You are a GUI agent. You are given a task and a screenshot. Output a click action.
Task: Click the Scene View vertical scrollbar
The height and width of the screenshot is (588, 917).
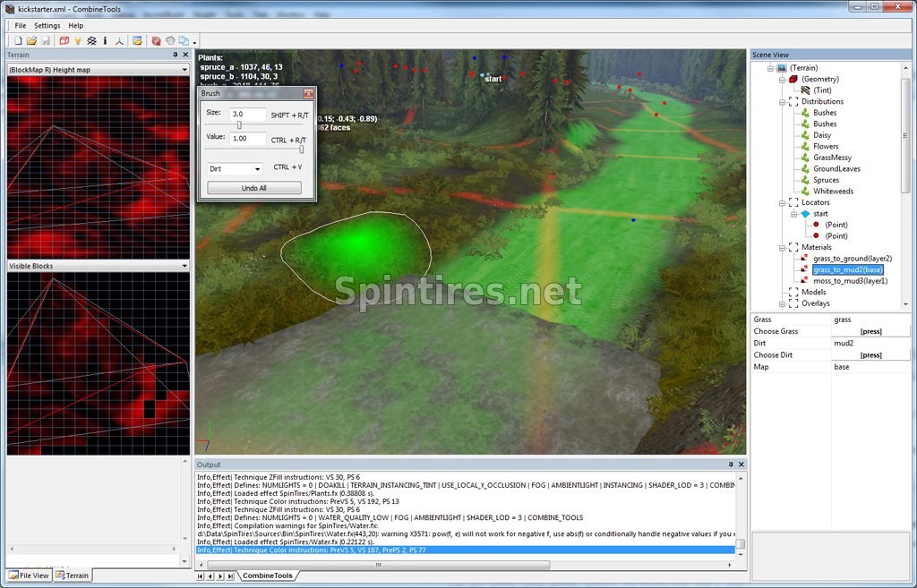905,136
